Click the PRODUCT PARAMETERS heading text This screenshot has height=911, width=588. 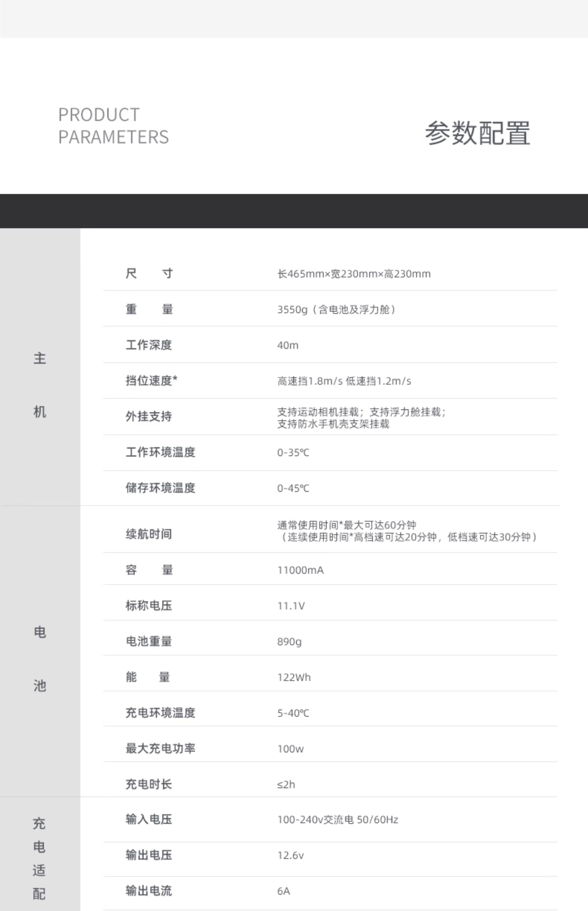point(113,126)
